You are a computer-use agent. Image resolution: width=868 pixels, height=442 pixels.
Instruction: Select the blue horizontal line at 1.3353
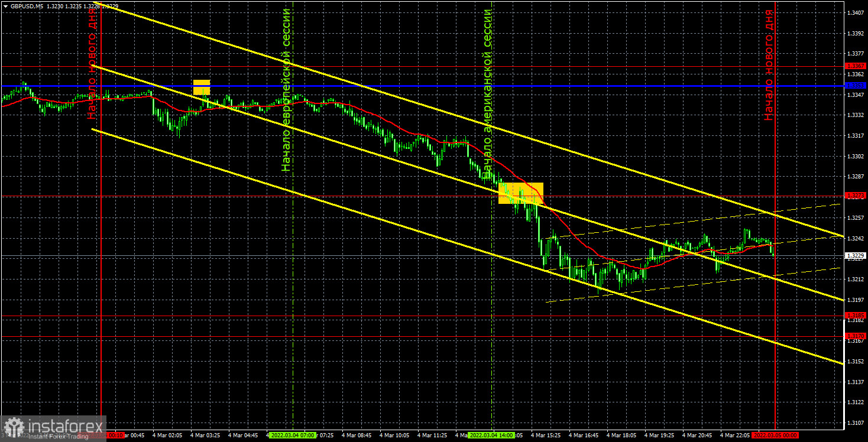pos(423,86)
